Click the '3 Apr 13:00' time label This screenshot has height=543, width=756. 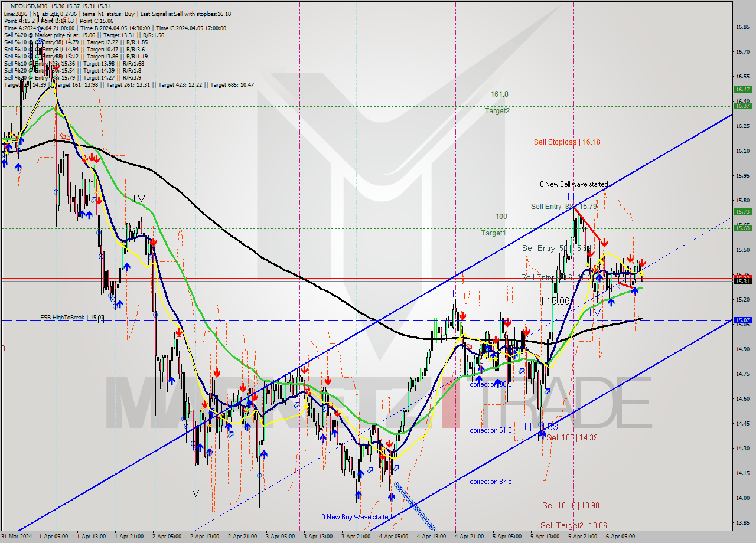[318, 537]
